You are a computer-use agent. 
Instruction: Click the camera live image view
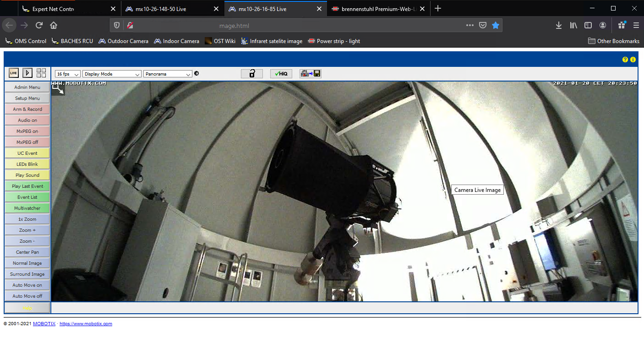[344, 191]
